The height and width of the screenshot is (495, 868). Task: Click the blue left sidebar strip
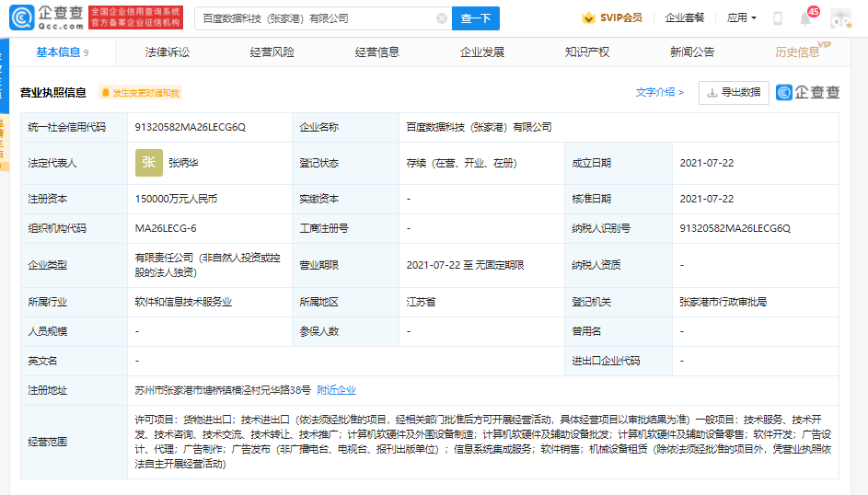[4, 76]
